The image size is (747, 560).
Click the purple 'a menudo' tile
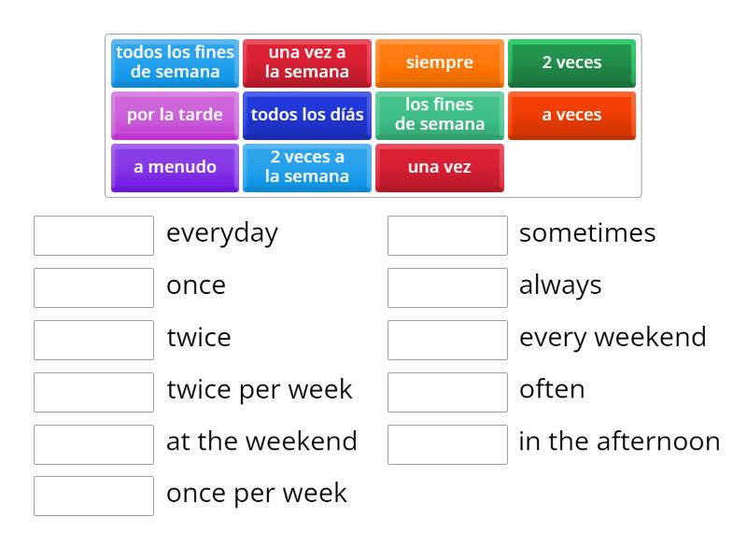pyautogui.click(x=175, y=167)
